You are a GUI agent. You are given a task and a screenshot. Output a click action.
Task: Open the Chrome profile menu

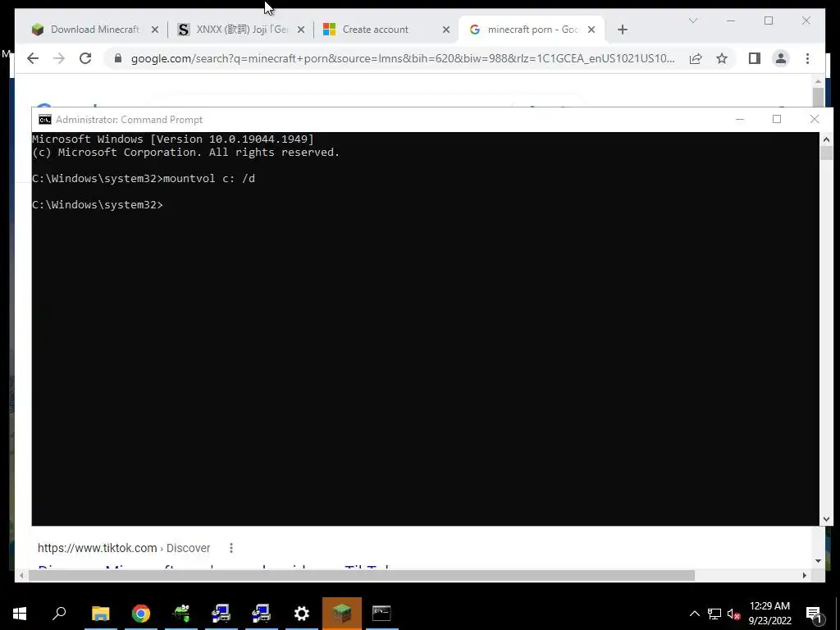(x=781, y=58)
